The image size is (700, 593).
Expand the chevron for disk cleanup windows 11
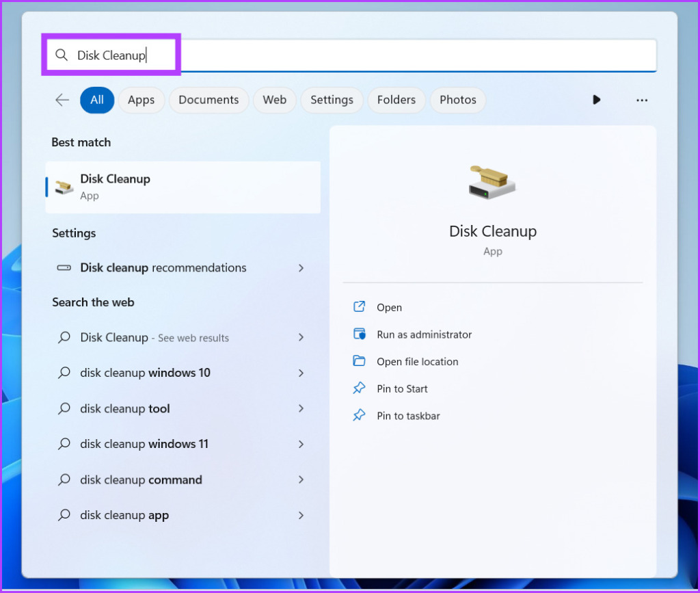tap(301, 444)
